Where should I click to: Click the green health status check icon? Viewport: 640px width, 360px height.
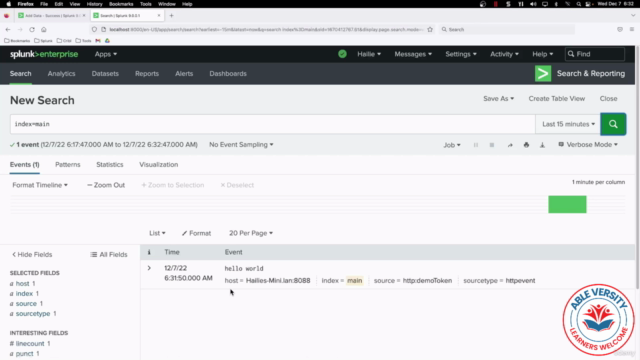(342, 54)
